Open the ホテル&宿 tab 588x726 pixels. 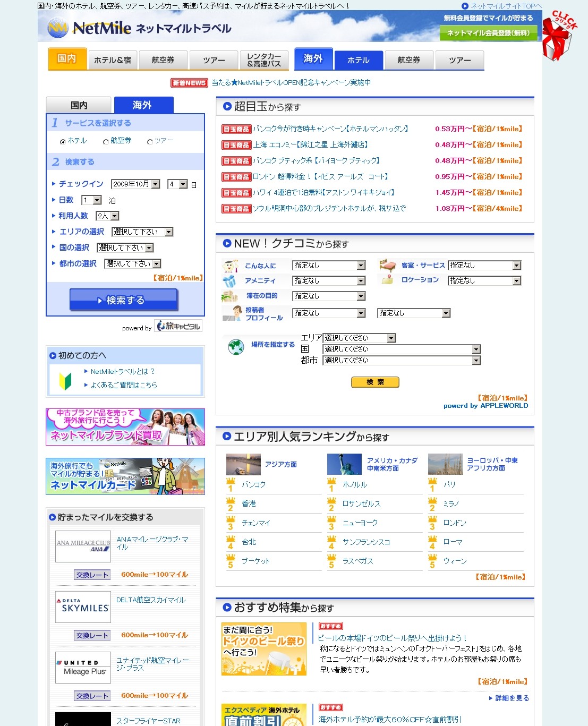[x=113, y=61]
